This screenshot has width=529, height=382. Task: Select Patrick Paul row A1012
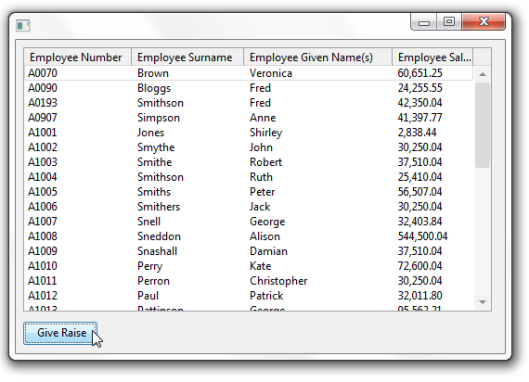click(x=248, y=296)
